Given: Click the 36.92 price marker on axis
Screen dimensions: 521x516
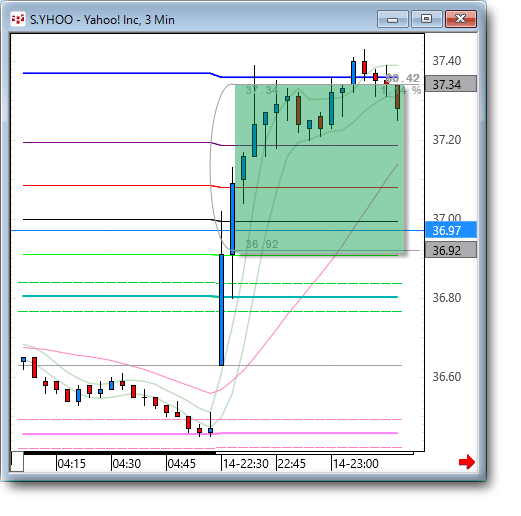Looking at the screenshot, I should coord(451,250).
